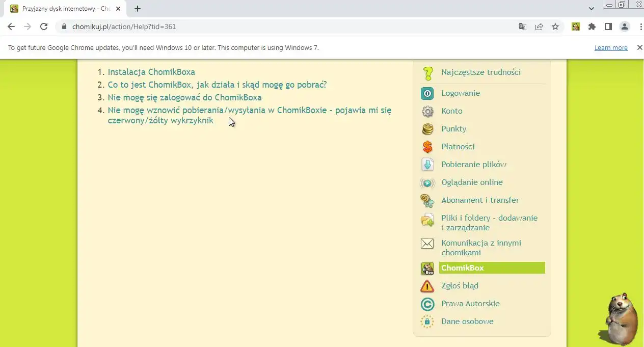Open a new tab with plus button

pos(138,9)
